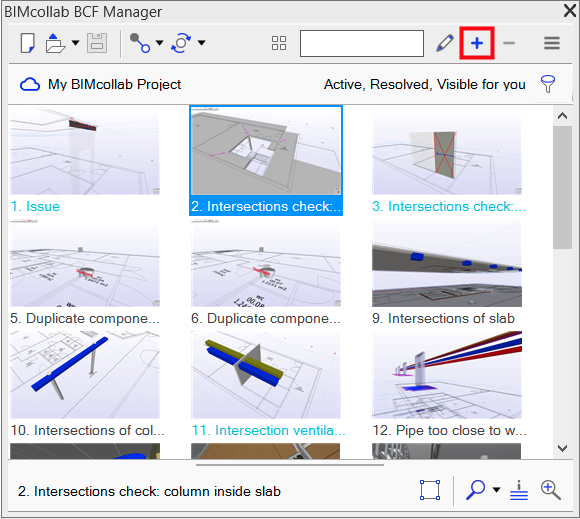
Task: Click the Save disk icon
Action: pyautogui.click(x=97, y=43)
